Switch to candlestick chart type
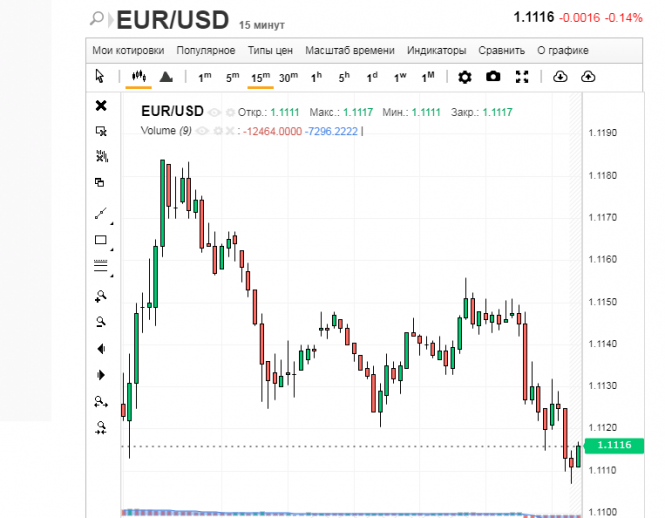 139,76
